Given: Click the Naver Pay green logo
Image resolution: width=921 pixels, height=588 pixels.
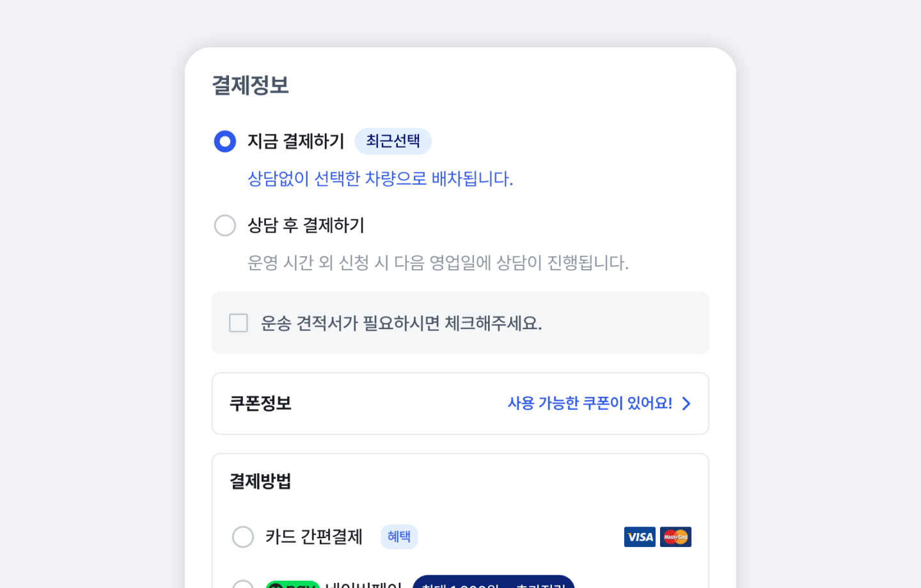Looking at the screenshot, I should tap(292, 585).
